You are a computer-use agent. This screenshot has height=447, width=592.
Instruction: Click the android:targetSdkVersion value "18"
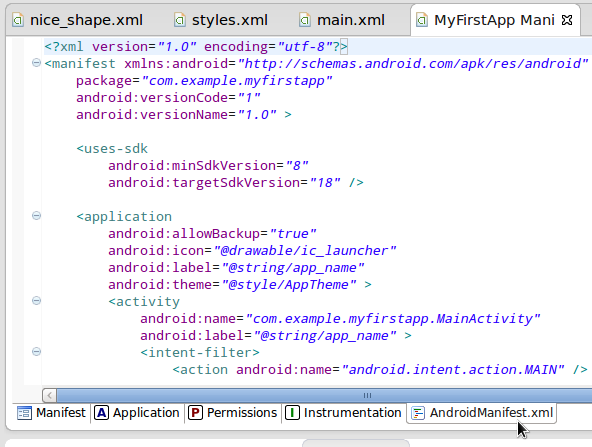[x=325, y=182]
